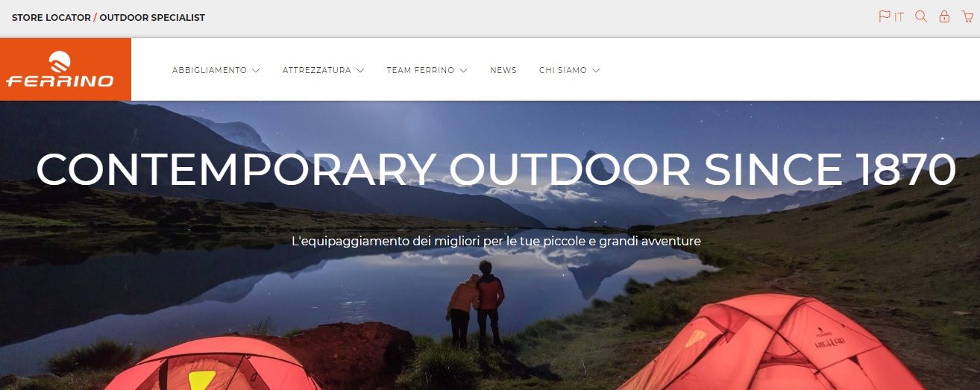Click the padlock login icon
The width and height of the screenshot is (980, 390).
(x=944, y=16)
